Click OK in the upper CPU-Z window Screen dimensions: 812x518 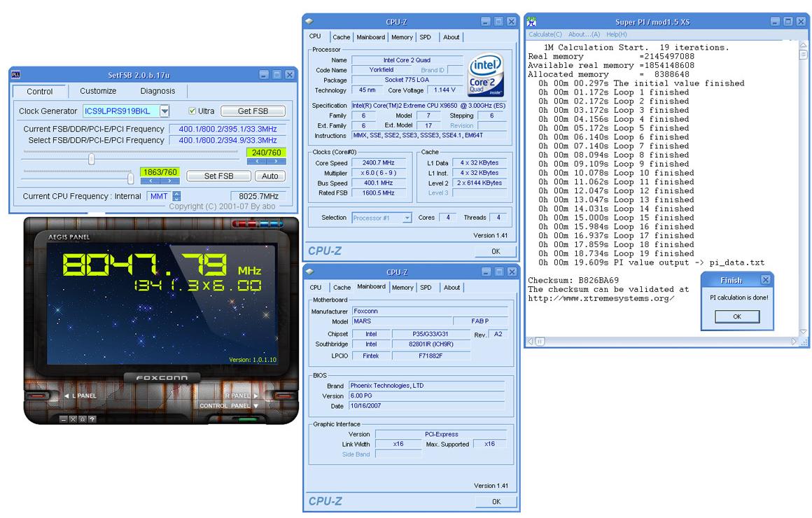click(x=496, y=251)
